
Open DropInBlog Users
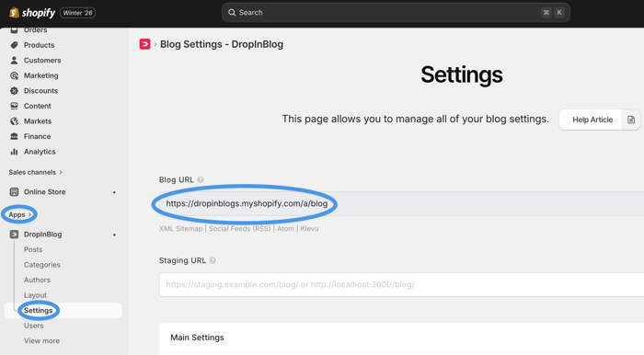point(33,326)
